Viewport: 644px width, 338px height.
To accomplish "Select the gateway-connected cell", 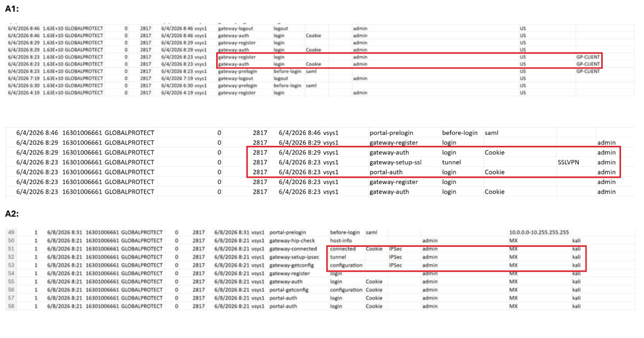I will pyautogui.click(x=293, y=249).
